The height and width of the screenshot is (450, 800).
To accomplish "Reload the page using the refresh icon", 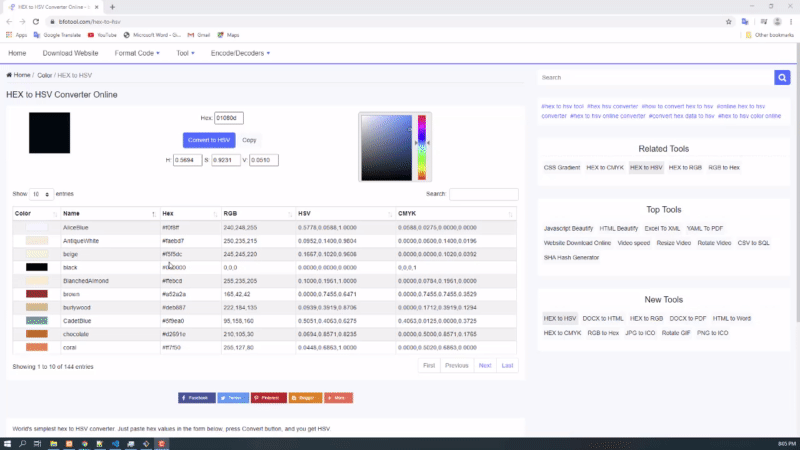I will 38,20.
